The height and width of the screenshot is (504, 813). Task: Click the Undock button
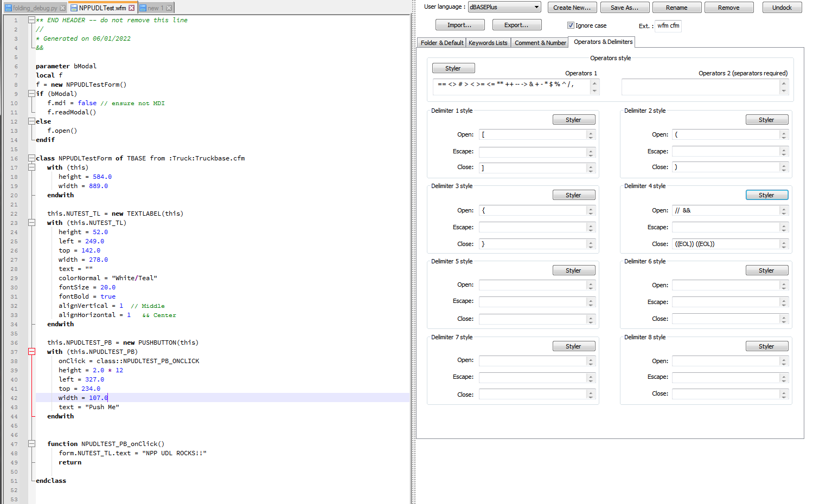click(x=782, y=8)
